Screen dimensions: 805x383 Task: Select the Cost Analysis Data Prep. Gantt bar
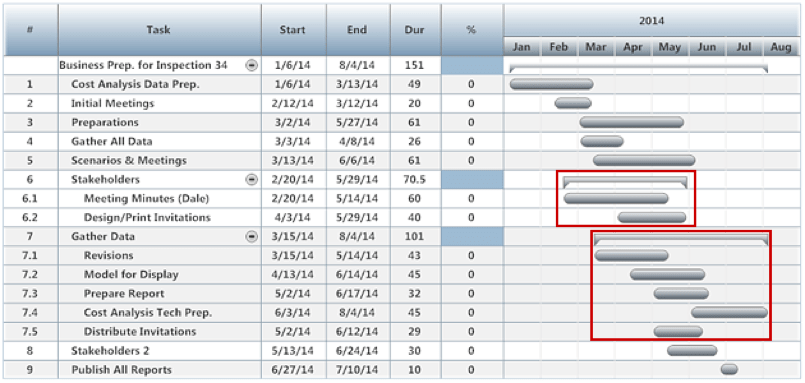pos(551,84)
